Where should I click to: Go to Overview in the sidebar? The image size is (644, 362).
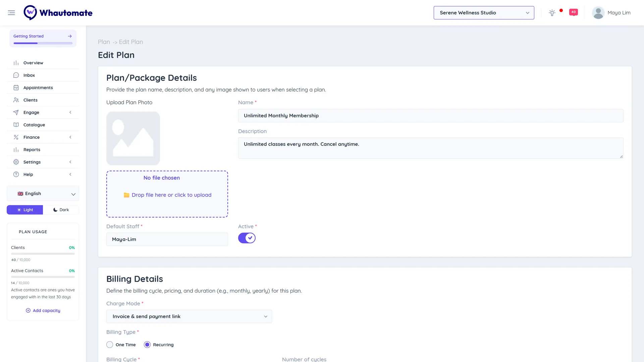(x=43, y=63)
